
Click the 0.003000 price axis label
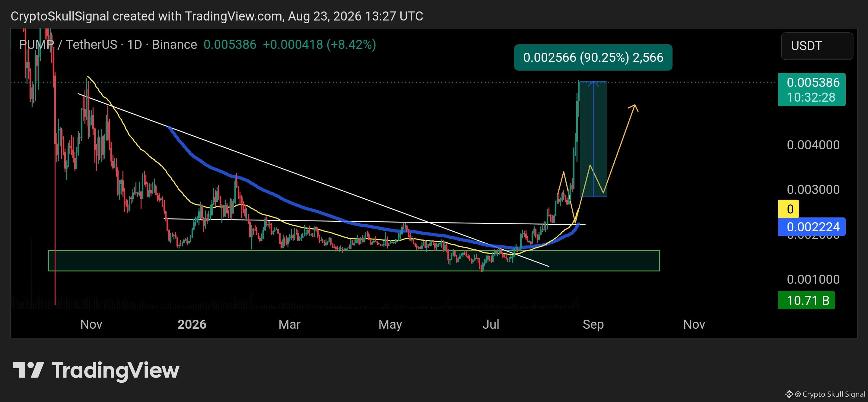[813, 190]
